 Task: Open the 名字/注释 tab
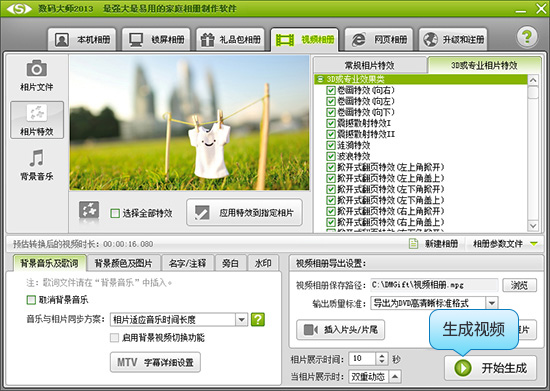point(188,263)
